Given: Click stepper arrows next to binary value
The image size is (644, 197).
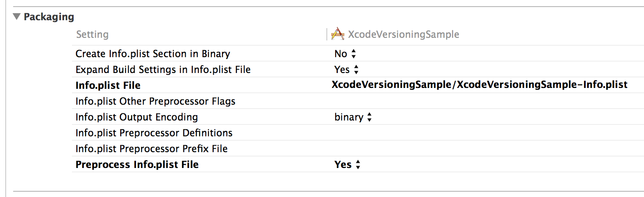Looking at the screenshot, I should pyautogui.click(x=369, y=117).
